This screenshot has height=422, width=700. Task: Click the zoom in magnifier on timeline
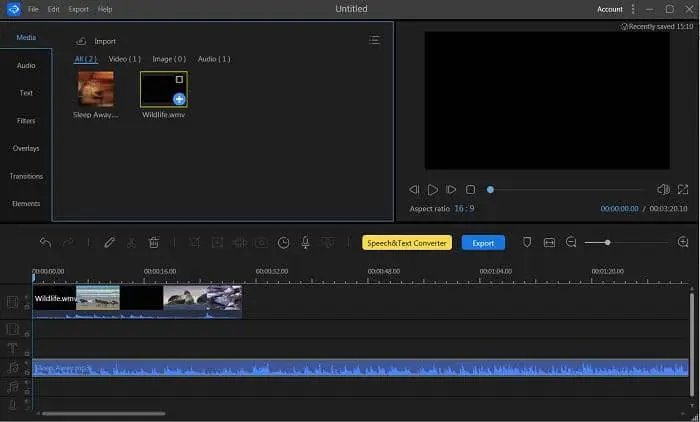coord(683,243)
